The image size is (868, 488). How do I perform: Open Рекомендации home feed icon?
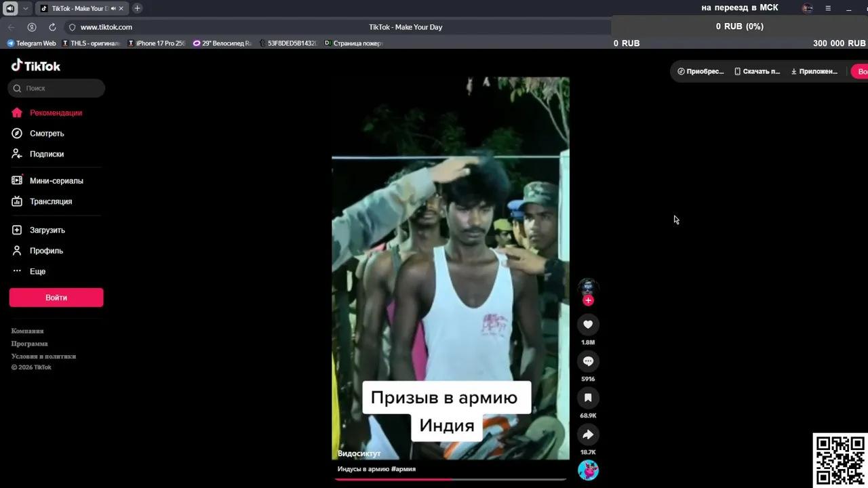click(17, 113)
